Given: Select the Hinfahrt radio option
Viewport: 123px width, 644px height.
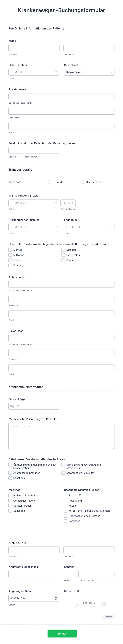Looking at the screenshot, I should (x=49, y=182).
